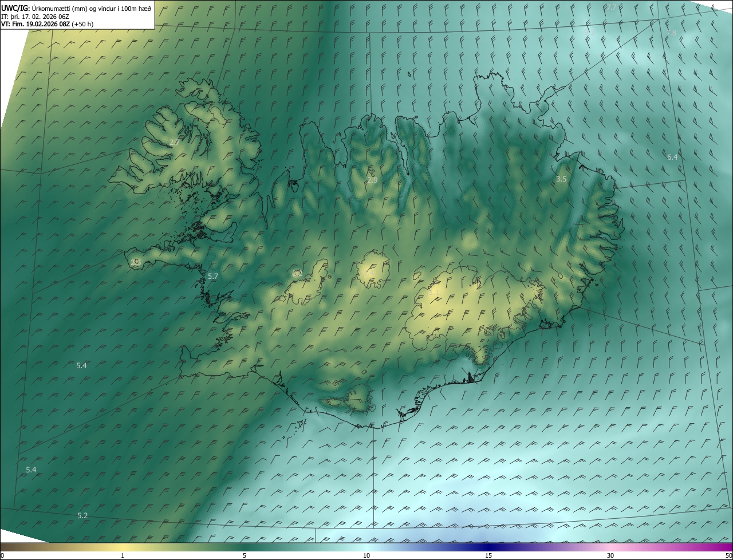Click the 5.2 value in the southwest sea
733x560 pixels.
[x=82, y=515]
